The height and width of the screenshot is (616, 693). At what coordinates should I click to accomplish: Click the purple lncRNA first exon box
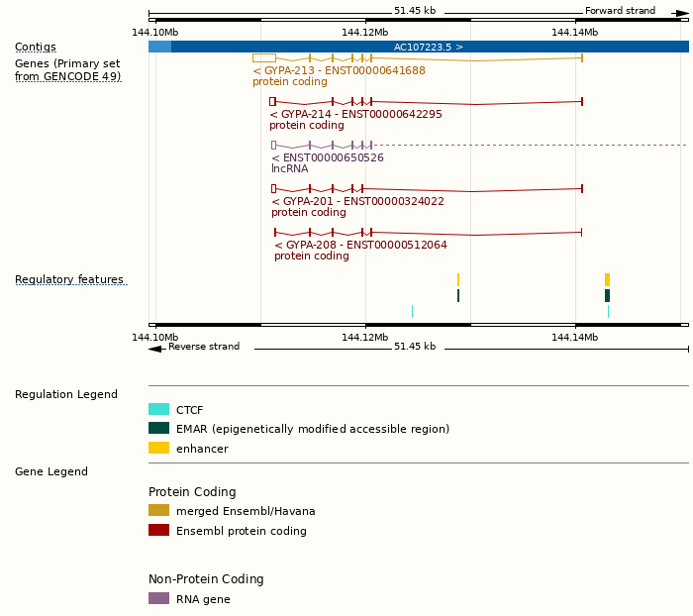point(273,145)
